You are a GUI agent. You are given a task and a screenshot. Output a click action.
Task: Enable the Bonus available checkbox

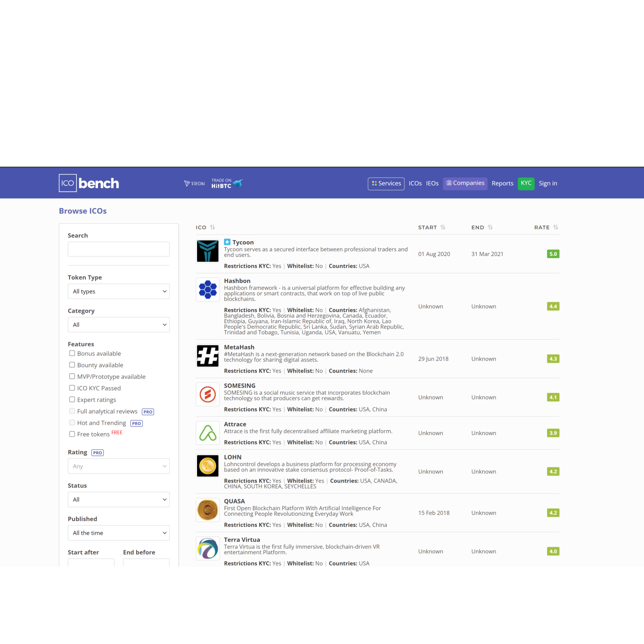[x=72, y=353]
